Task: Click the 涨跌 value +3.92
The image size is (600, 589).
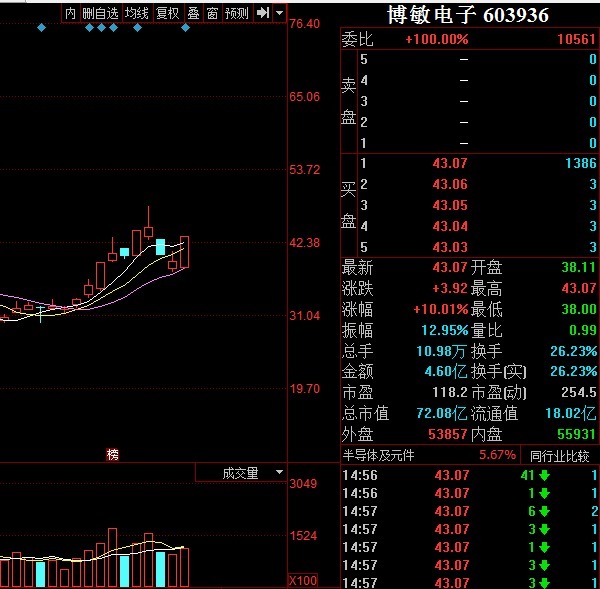Action: tap(450, 288)
